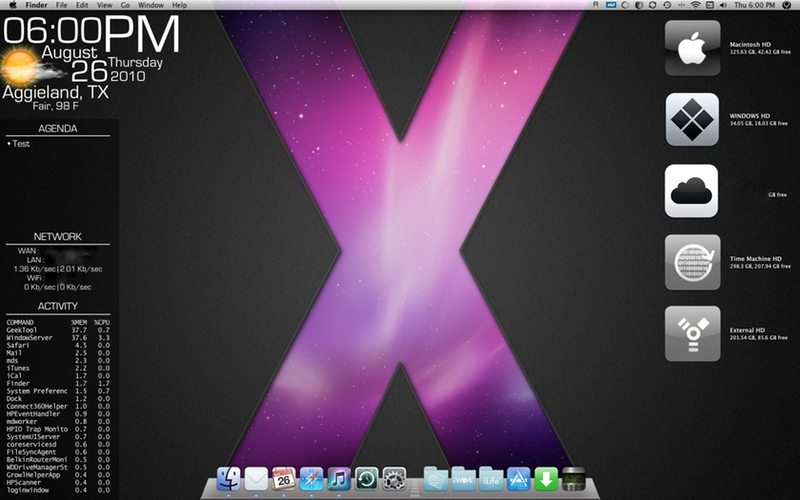Open Time Machine in the dock
The width and height of the screenshot is (800, 500).
(x=366, y=479)
